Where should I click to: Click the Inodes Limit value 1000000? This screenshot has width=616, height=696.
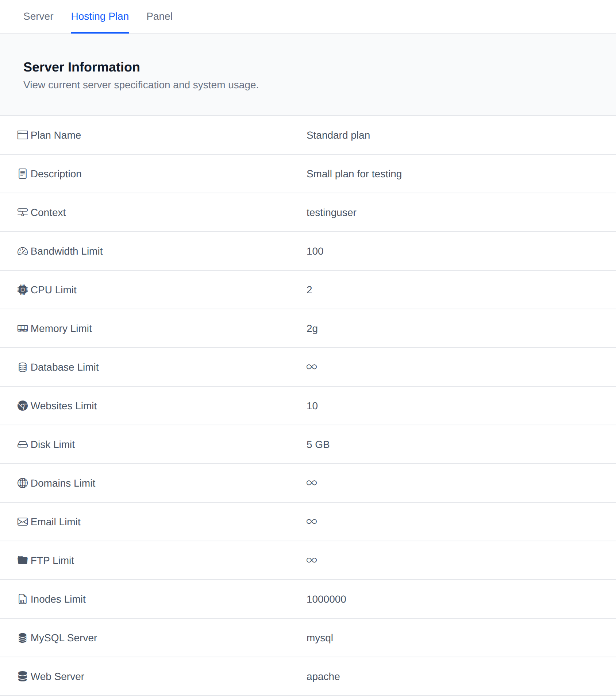click(x=326, y=599)
